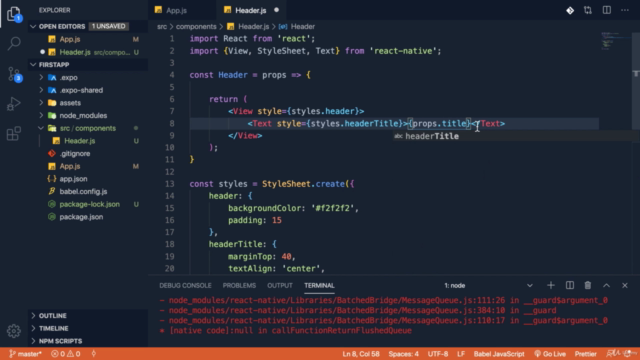The height and width of the screenshot is (360, 640).
Task: Click Ln 8, Col 58 position indicator
Action: click(x=361, y=354)
